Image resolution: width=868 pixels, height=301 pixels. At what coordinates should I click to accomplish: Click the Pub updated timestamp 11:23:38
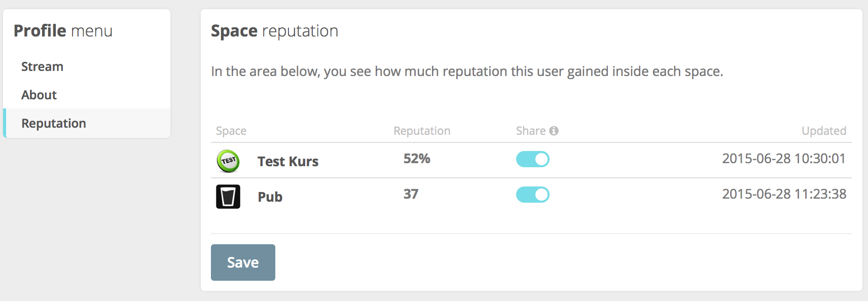[784, 194]
